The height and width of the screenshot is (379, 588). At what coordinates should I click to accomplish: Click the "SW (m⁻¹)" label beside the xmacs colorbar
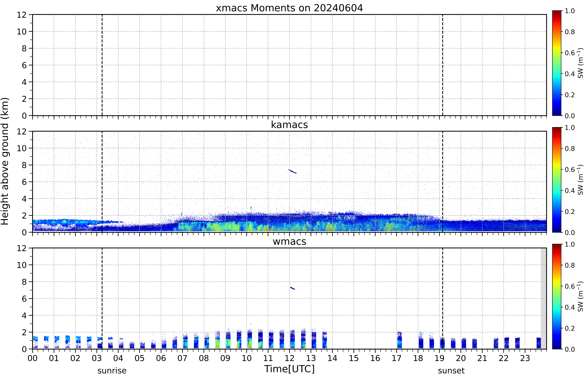(580, 63)
